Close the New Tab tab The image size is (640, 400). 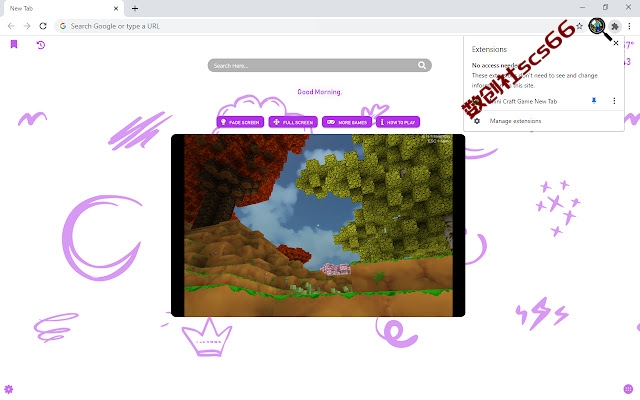click(x=116, y=9)
